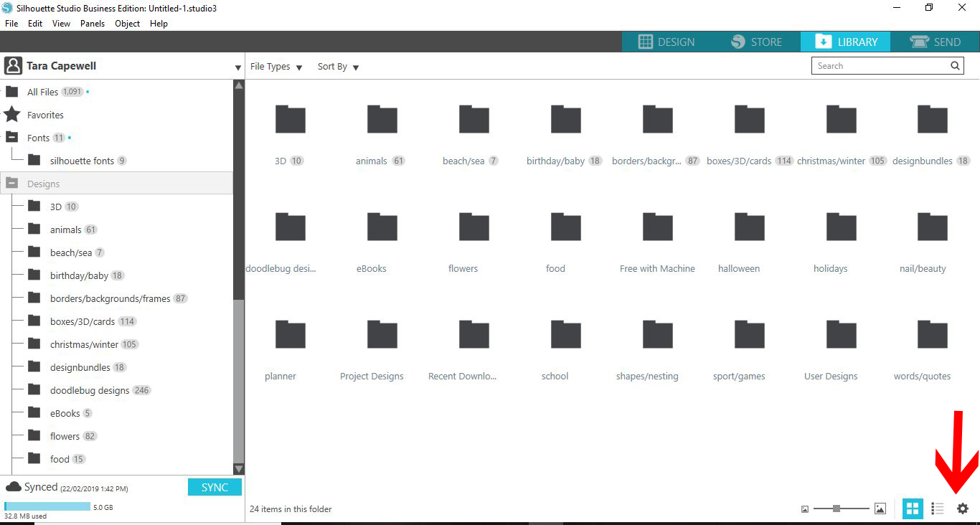Image resolution: width=980 pixels, height=525 pixels.
Task: Open the school folder icon
Action: click(x=566, y=334)
